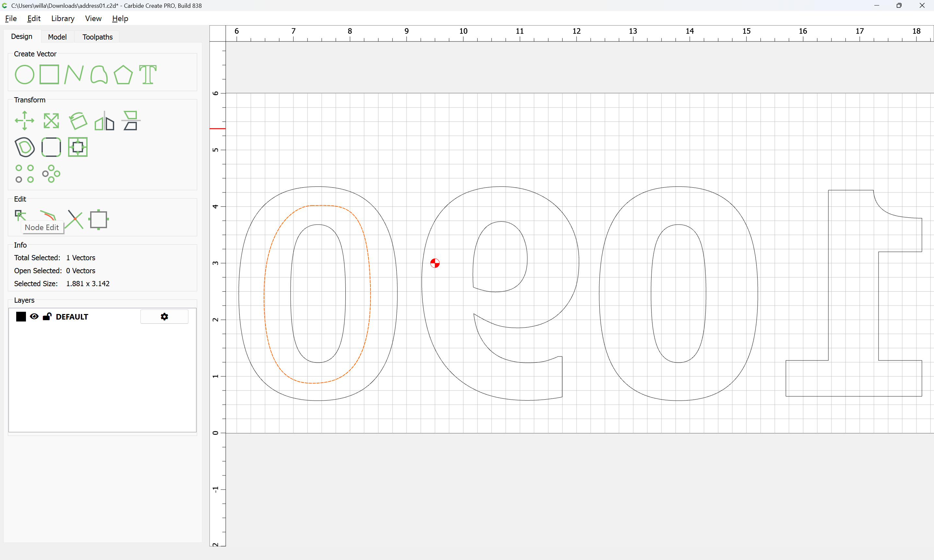The height and width of the screenshot is (560, 934).
Task: Open the Move transform tool
Action: point(25,121)
